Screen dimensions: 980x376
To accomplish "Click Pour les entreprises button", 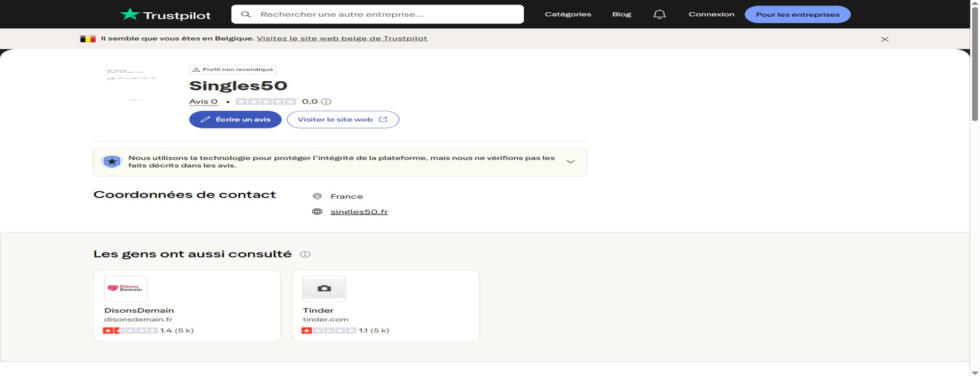I will (x=797, y=14).
